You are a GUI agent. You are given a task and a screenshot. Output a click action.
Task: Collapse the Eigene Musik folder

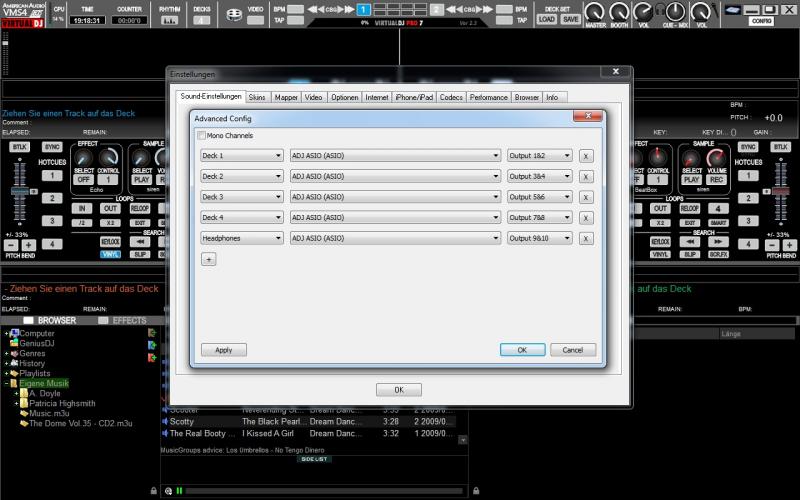tap(7, 383)
